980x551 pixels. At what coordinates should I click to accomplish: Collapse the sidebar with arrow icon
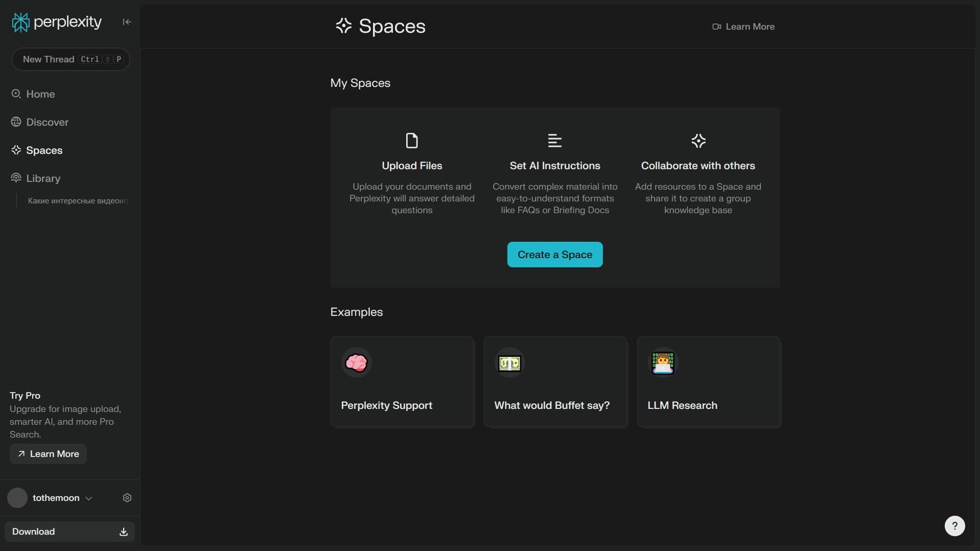click(127, 21)
